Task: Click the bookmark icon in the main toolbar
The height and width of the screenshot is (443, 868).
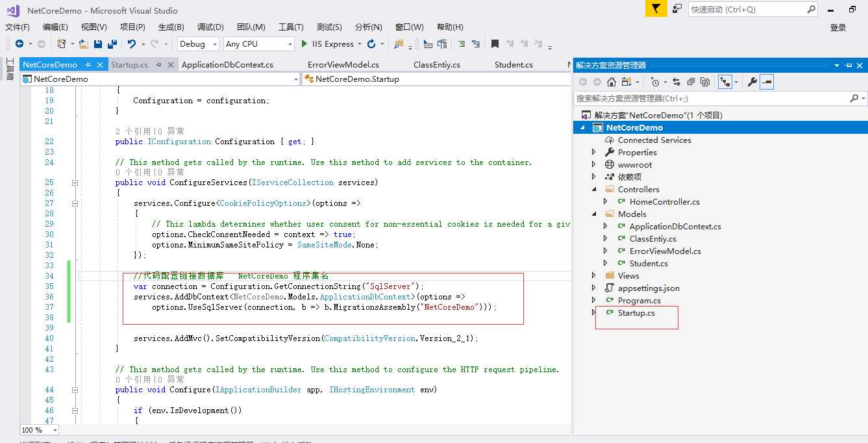Action: tap(495, 44)
